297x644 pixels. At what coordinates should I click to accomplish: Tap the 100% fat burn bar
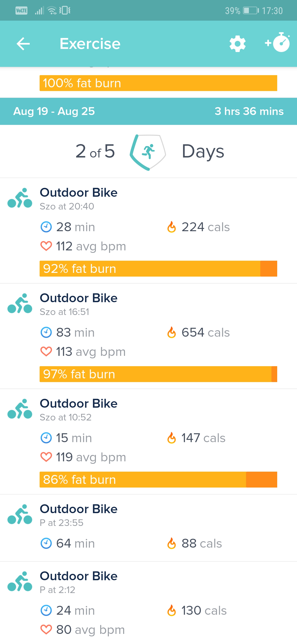tap(158, 83)
